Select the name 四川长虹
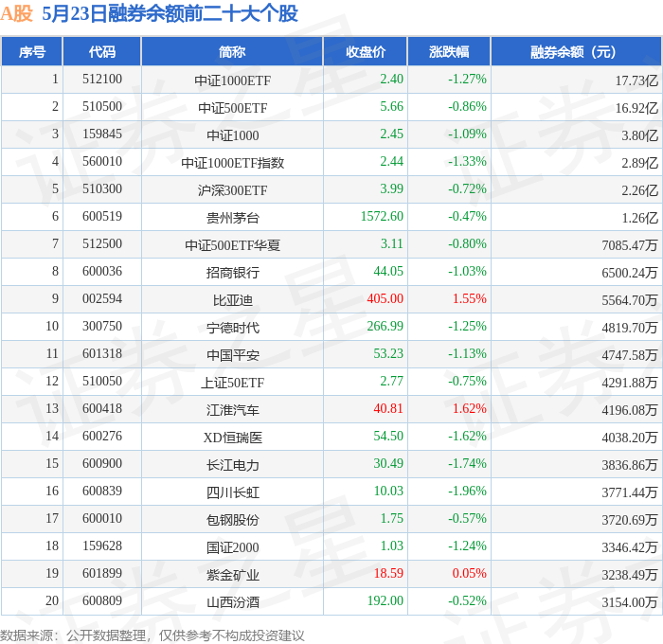 click(233, 492)
